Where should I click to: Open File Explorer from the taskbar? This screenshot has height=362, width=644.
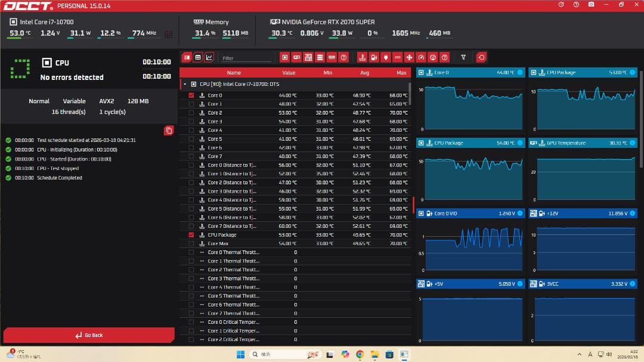(x=374, y=355)
